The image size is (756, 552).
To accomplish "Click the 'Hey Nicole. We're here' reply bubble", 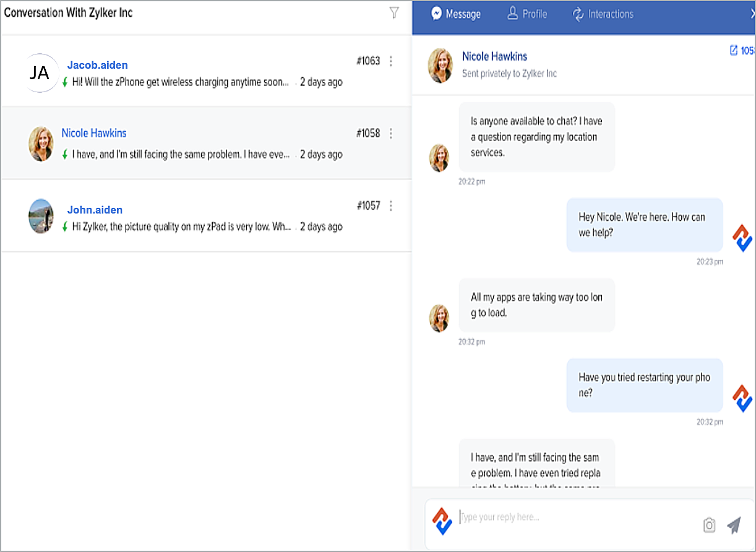I will [x=645, y=225].
